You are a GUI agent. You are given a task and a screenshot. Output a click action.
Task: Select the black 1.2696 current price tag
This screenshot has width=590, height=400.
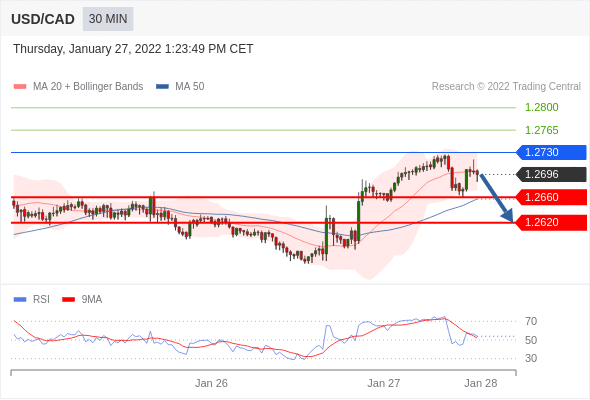(x=551, y=174)
